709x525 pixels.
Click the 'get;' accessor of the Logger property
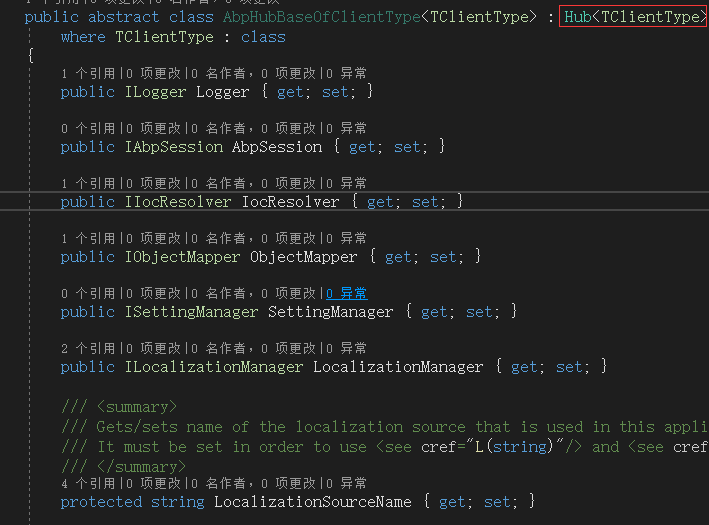tap(294, 92)
